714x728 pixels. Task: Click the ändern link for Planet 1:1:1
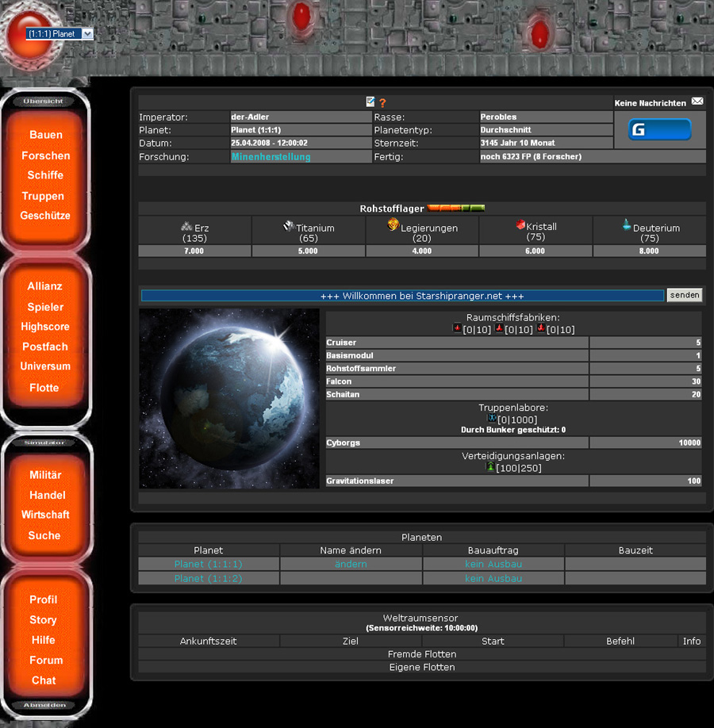click(351, 565)
